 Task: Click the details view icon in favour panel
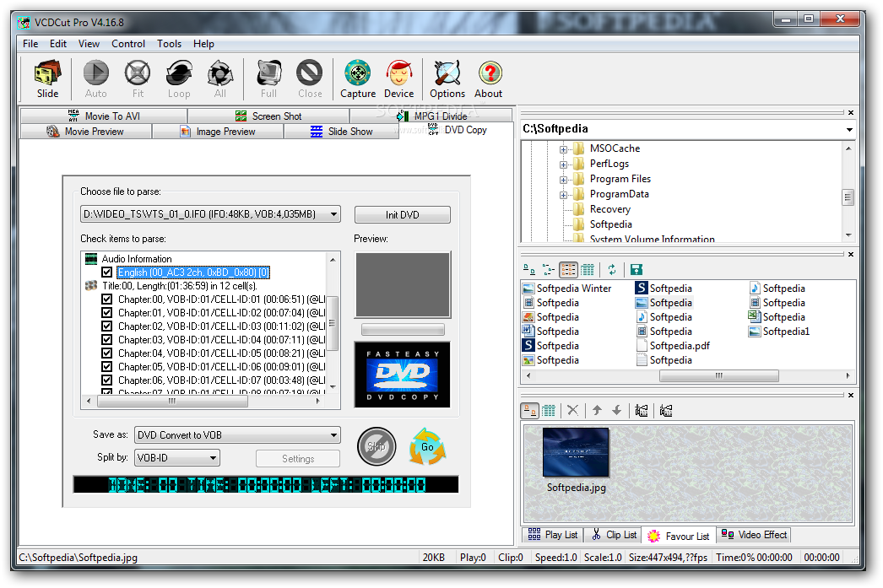point(549,411)
